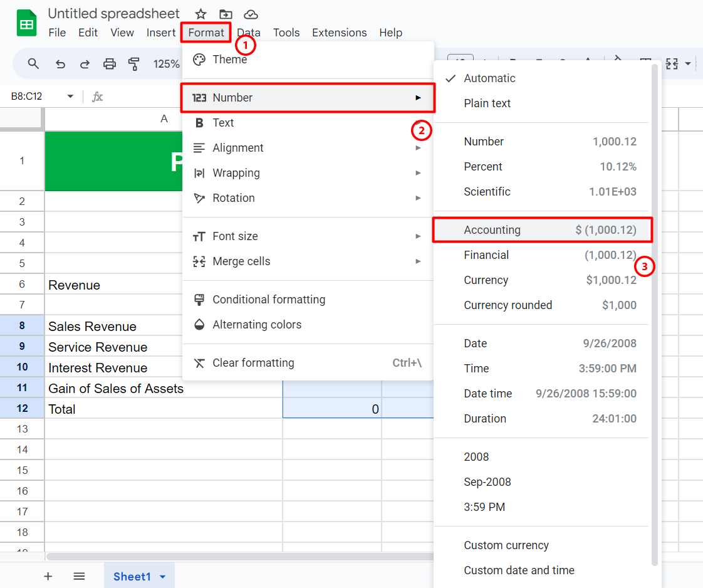Open the search menus magnifier icon
The height and width of the screenshot is (588, 703).
pos(33,64)
